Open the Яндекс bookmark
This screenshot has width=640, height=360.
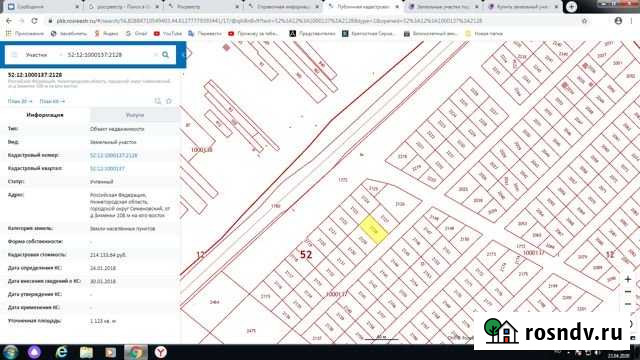106,33
